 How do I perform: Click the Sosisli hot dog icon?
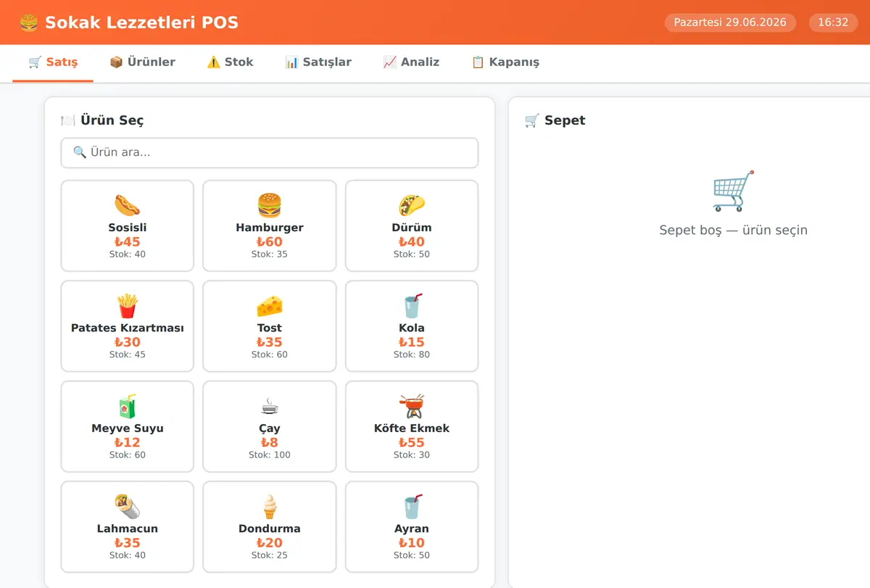point(127,205)
